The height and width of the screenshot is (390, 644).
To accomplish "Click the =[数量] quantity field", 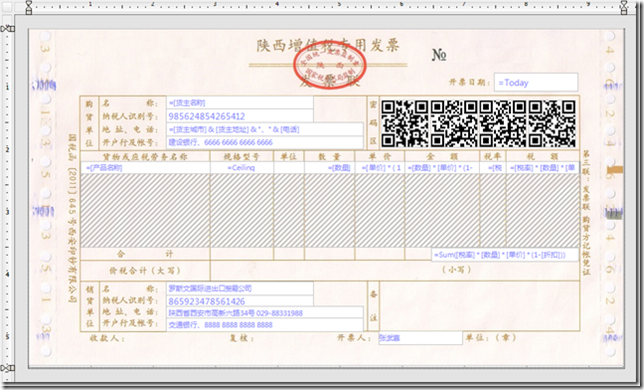I will [329, 167].
